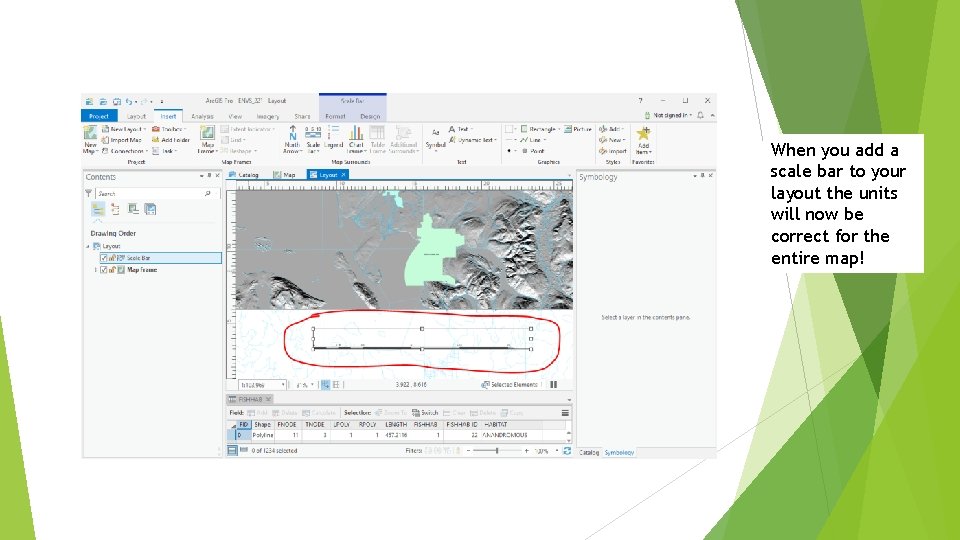Insert a Chart Frame
This screenshot has width=960, height=540.
click(x=356, y=140)
